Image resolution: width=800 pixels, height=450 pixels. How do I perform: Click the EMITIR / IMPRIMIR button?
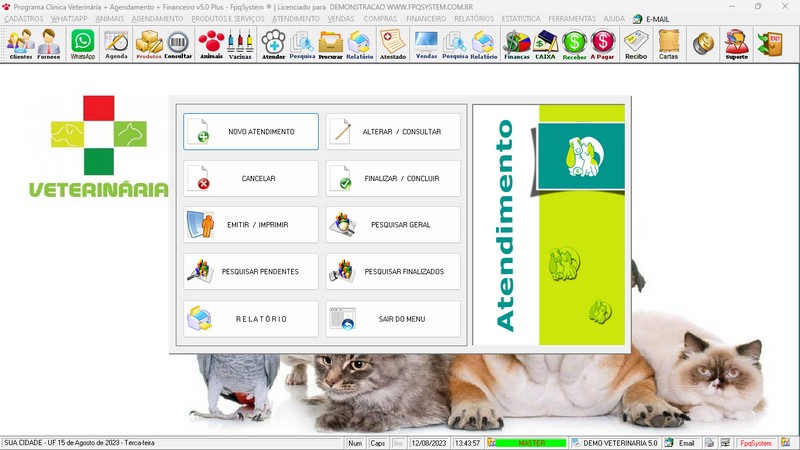[x=251, y=224]
